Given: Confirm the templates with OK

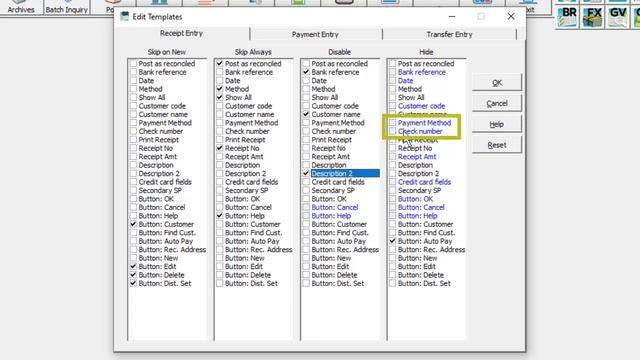Looking at the screenshot, I should (497, 83).
